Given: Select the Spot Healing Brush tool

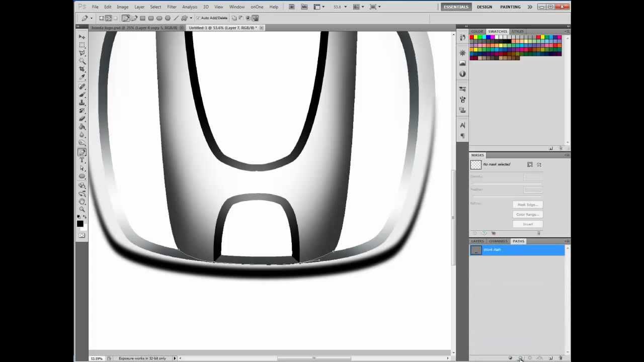Looking at the screenshot, I should coord(82,86).
